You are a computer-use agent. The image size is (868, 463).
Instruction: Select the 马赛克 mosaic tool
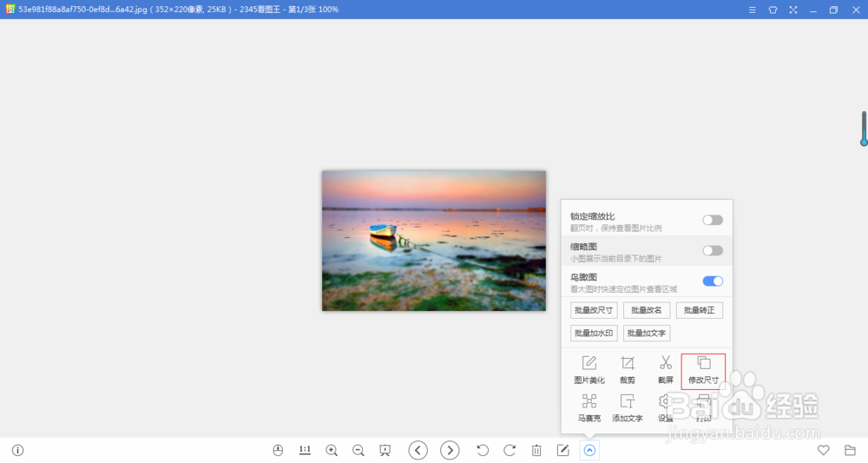589,408
